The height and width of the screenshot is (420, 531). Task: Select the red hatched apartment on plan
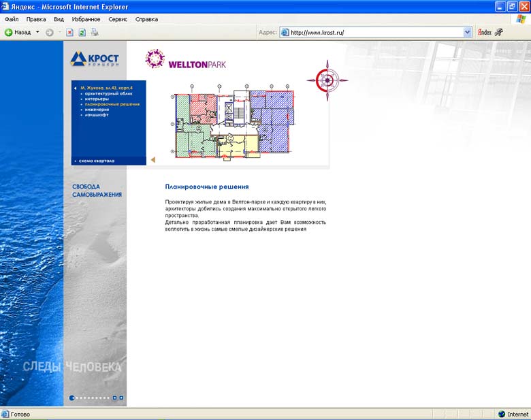click(203, 108)
